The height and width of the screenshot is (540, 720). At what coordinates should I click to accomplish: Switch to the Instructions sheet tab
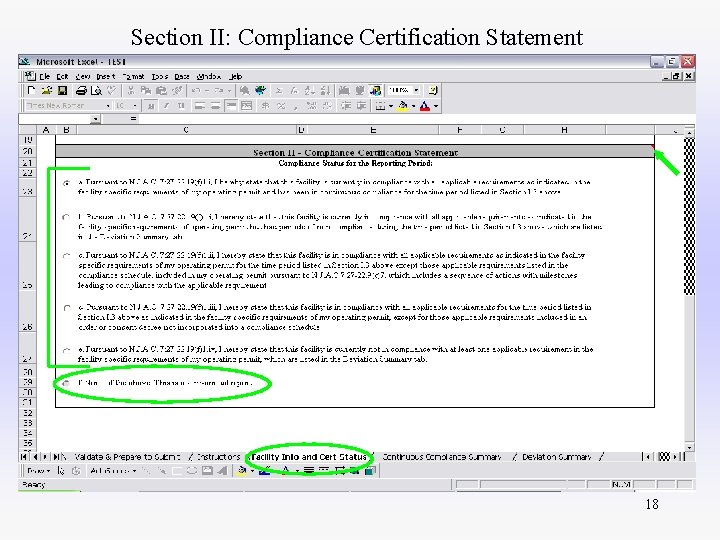(x=218, y=457)
